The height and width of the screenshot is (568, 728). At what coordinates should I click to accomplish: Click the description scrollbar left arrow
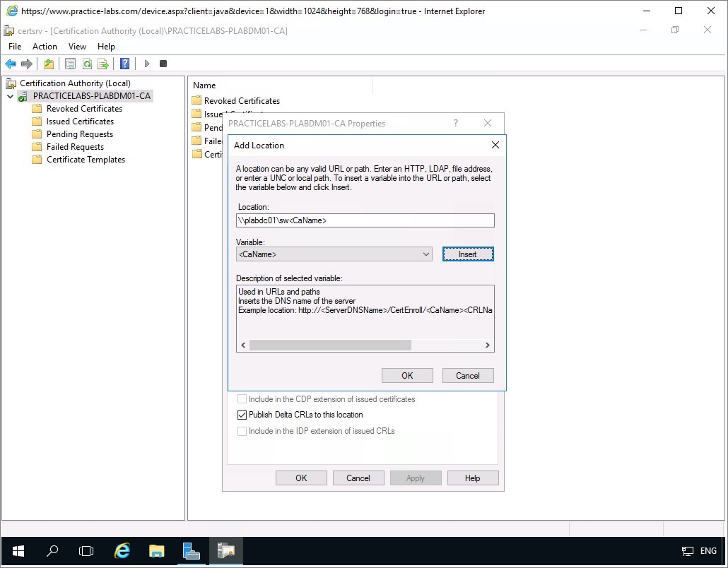pyautogui.click(x=243, y=345)
